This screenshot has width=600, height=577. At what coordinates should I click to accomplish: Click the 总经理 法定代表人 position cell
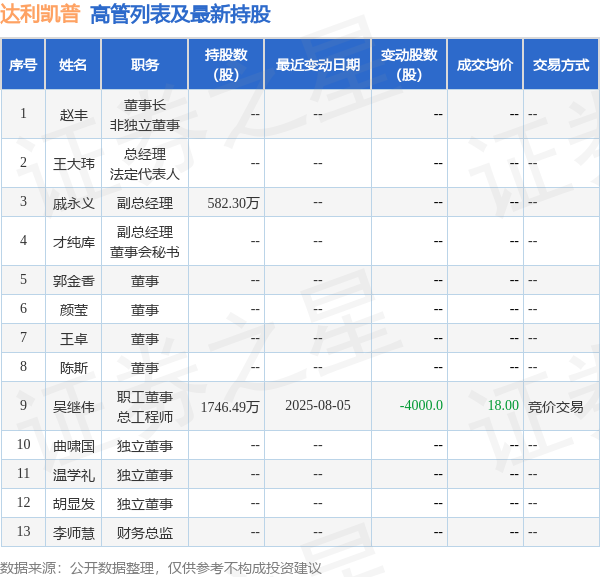click(x=145, y=164)
